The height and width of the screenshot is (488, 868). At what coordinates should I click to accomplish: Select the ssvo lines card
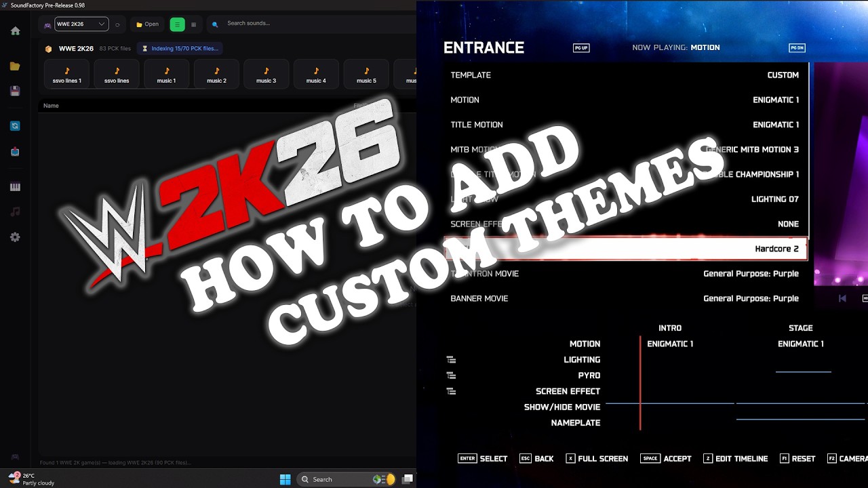pos(117,74)
